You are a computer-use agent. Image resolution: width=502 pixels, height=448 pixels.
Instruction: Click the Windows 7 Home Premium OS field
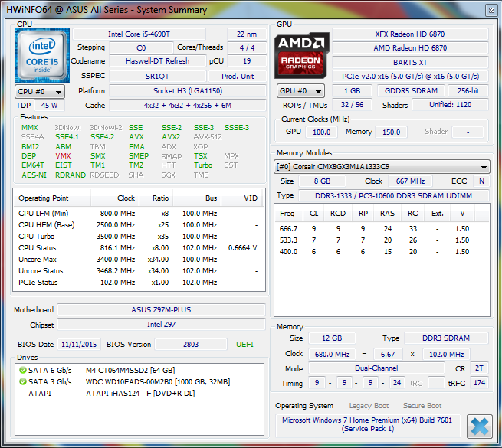pos(368,424)
